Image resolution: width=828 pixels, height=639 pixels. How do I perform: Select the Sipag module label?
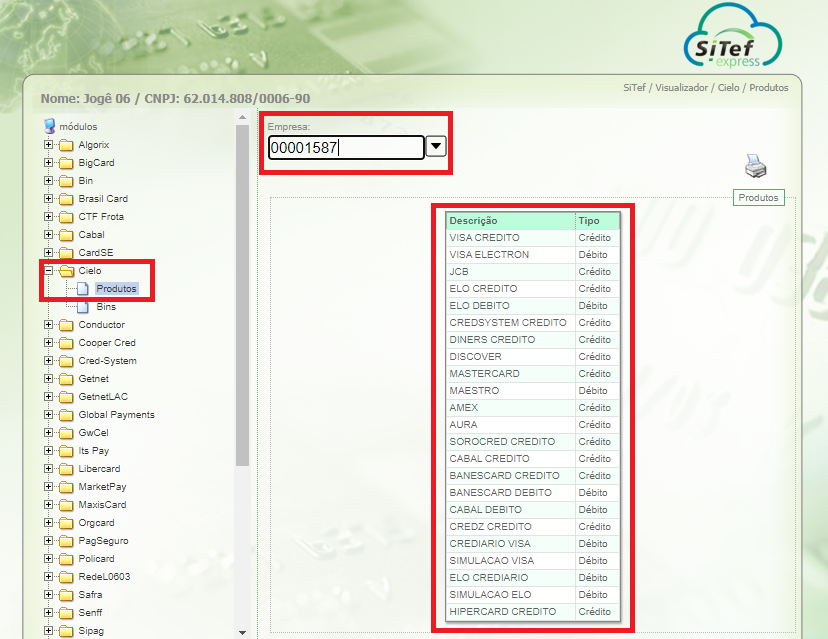(x=91, y=631)
